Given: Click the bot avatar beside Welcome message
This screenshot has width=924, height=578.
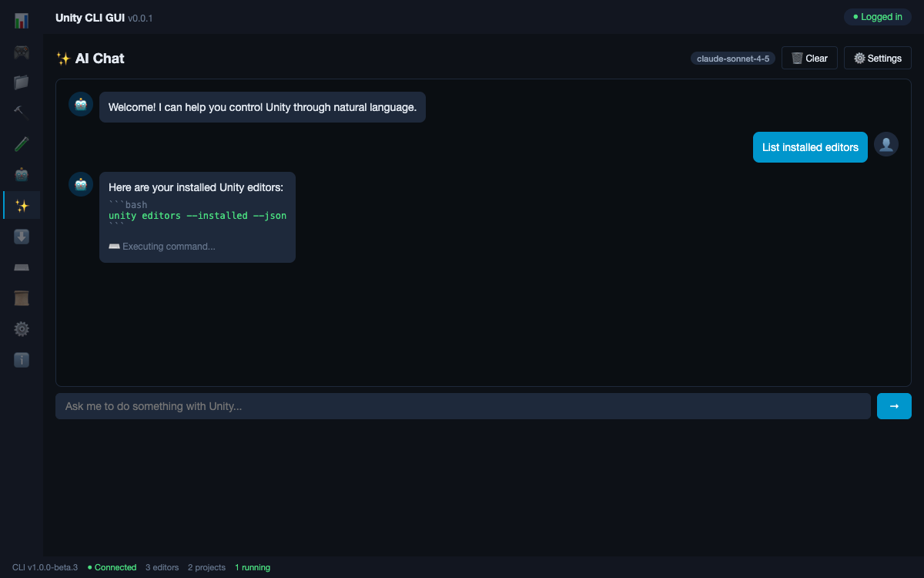Looking at the screenshot, I should coord(81,104).
